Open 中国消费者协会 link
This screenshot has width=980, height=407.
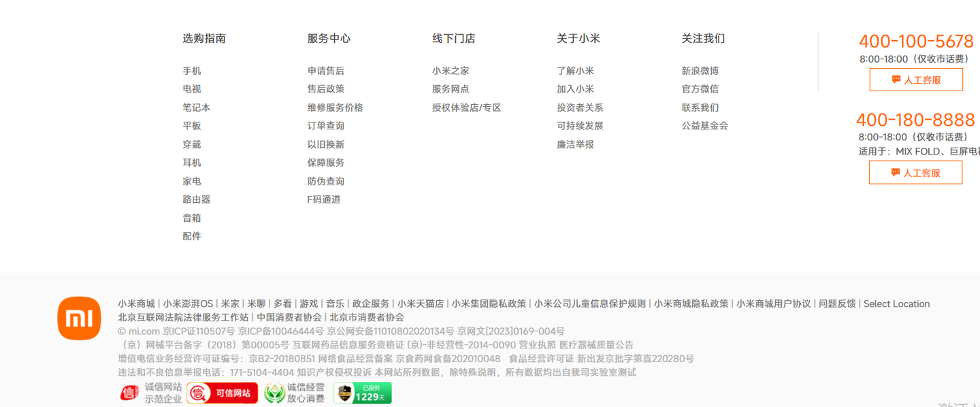point(289,317)
